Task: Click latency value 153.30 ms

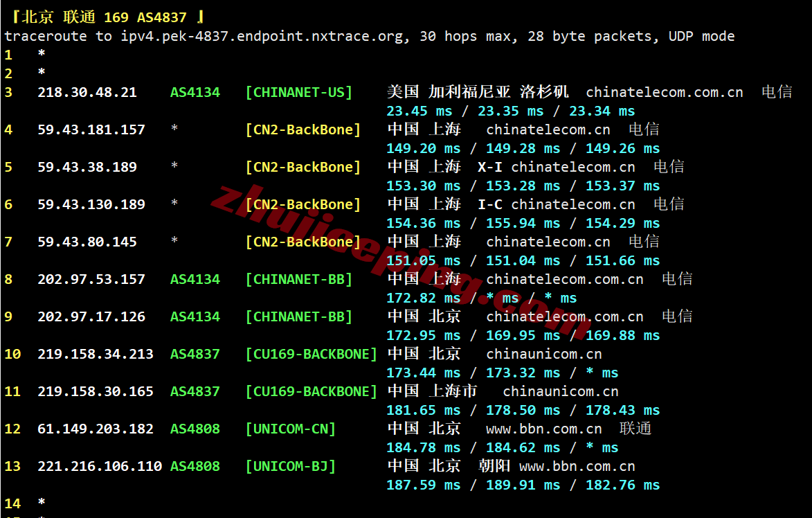Action: (x=423, y=186)
